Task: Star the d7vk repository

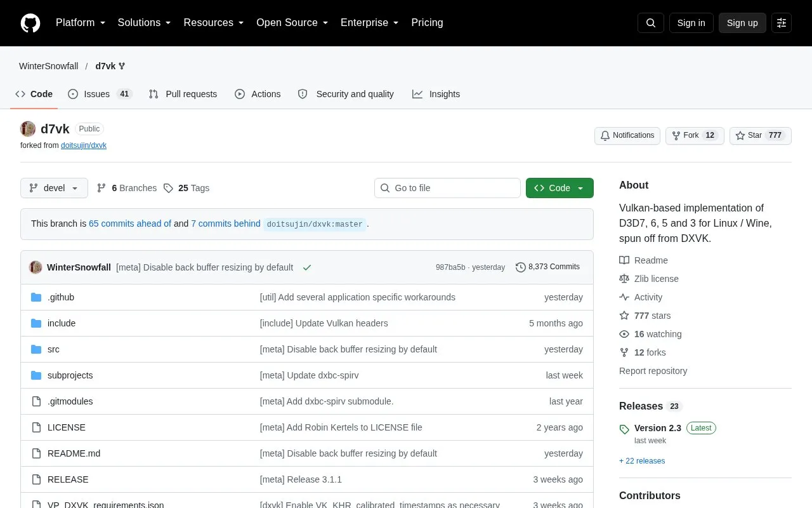Action: click(x=761, y=136)
